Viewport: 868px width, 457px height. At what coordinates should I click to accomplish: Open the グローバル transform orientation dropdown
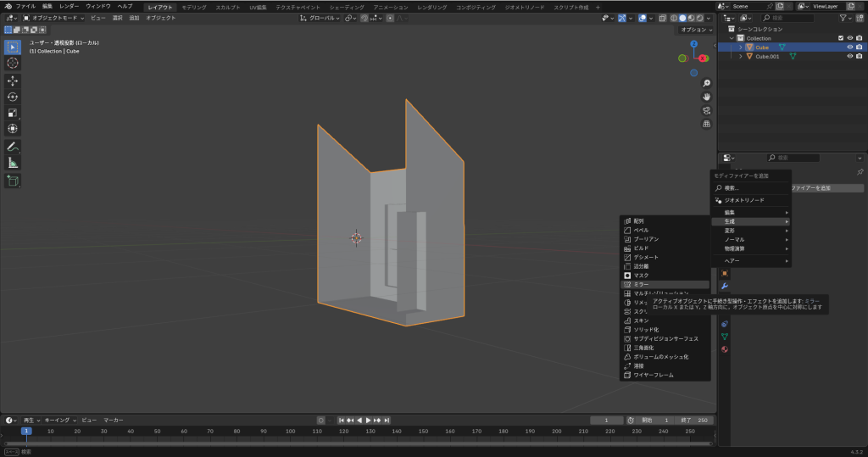click(322, 18)
